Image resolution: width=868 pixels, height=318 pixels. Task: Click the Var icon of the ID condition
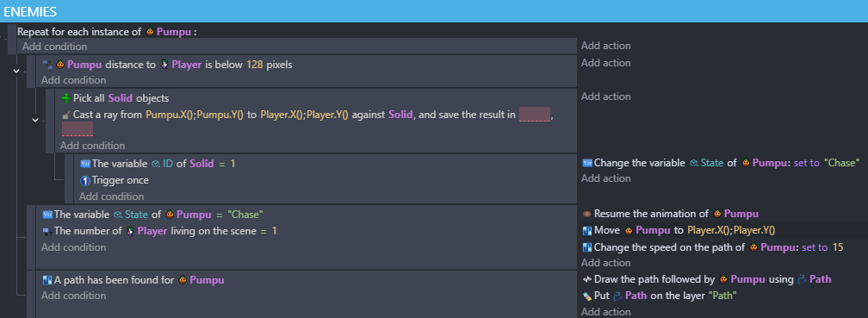(84, 164)
